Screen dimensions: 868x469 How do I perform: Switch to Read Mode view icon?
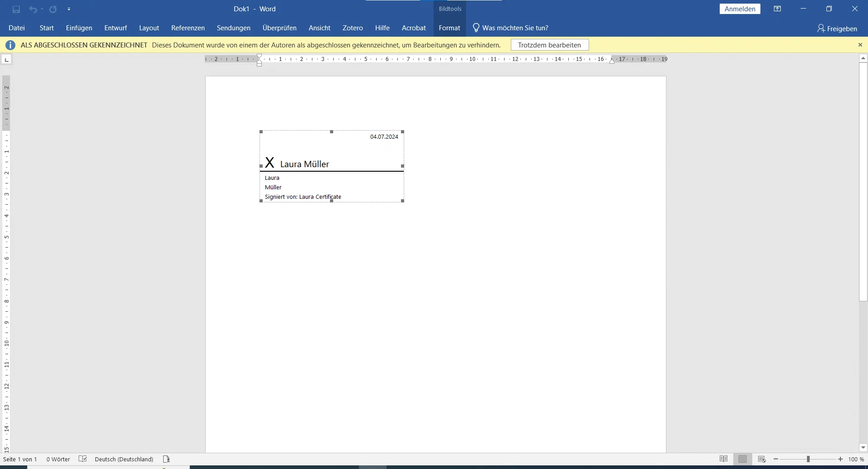[724, 459]
